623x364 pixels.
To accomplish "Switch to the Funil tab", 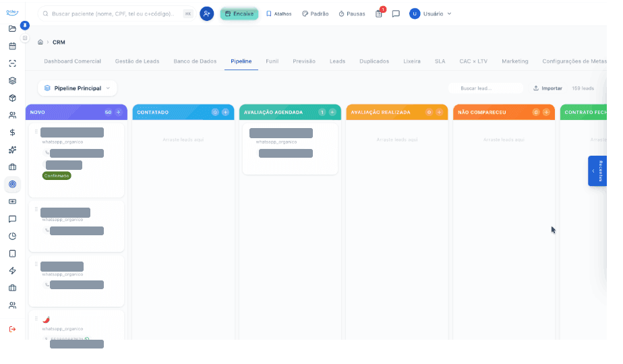I will point(272,61).
